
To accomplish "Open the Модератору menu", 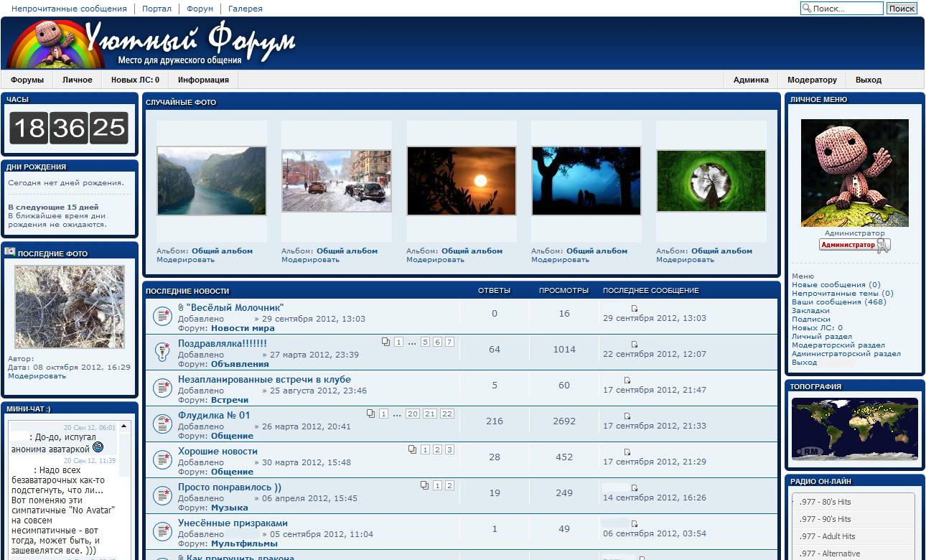I will point(812,80).
